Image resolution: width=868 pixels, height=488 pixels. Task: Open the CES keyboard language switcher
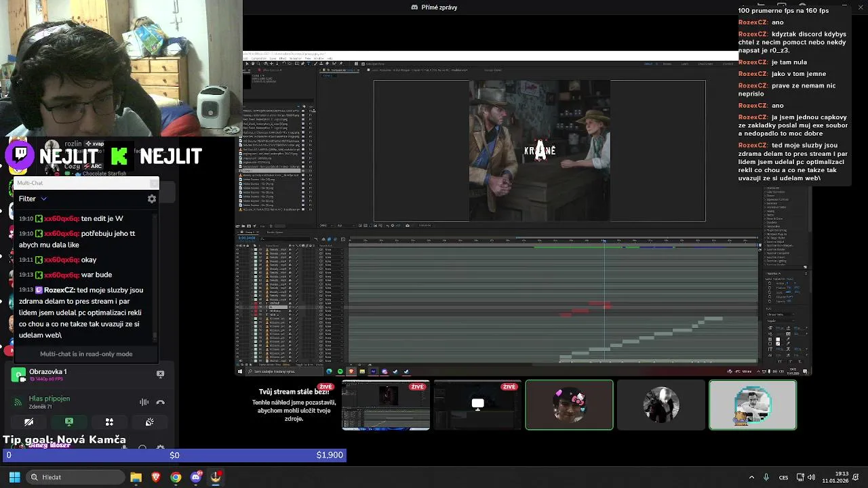(x=783, y=477)
